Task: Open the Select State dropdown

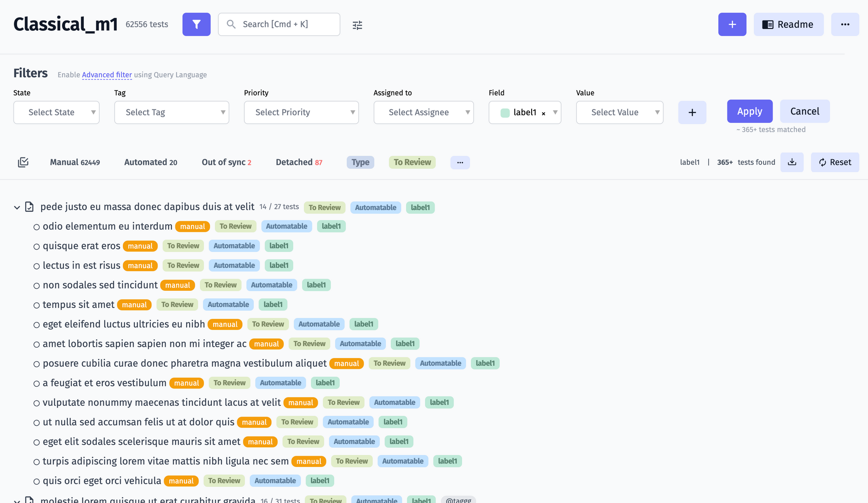Action: point(56,112)
